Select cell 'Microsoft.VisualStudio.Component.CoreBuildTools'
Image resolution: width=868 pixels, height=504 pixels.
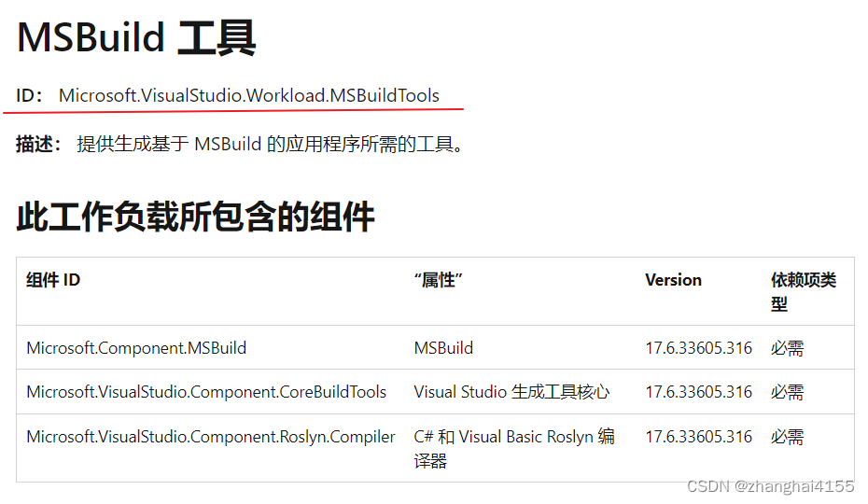click(x=206, y=392)
